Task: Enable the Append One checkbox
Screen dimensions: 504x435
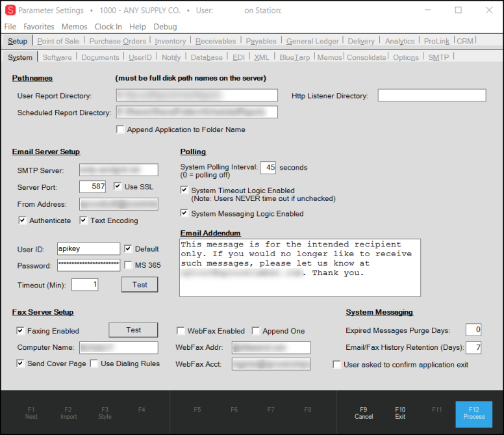Action: click(x=256, y=331)
